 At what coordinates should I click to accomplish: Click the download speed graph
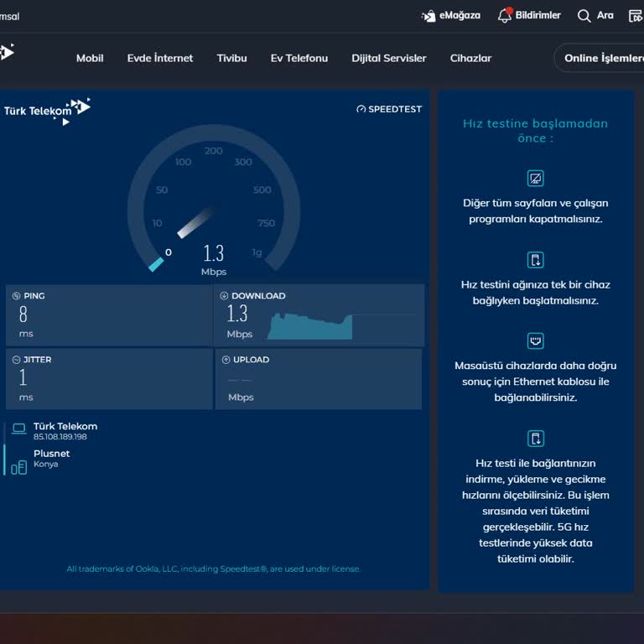click(310, 326)
